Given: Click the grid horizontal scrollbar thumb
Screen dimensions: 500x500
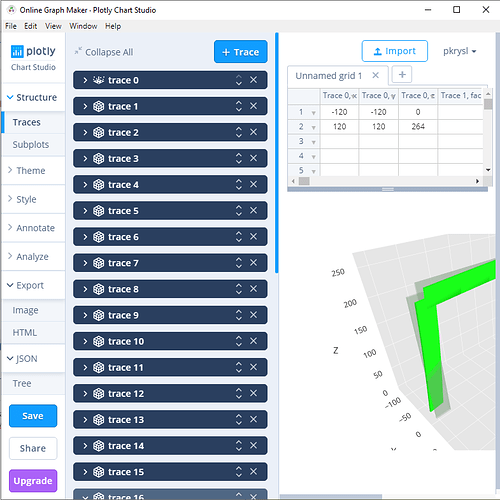Looking at the screenshot, I should (304, 181).
